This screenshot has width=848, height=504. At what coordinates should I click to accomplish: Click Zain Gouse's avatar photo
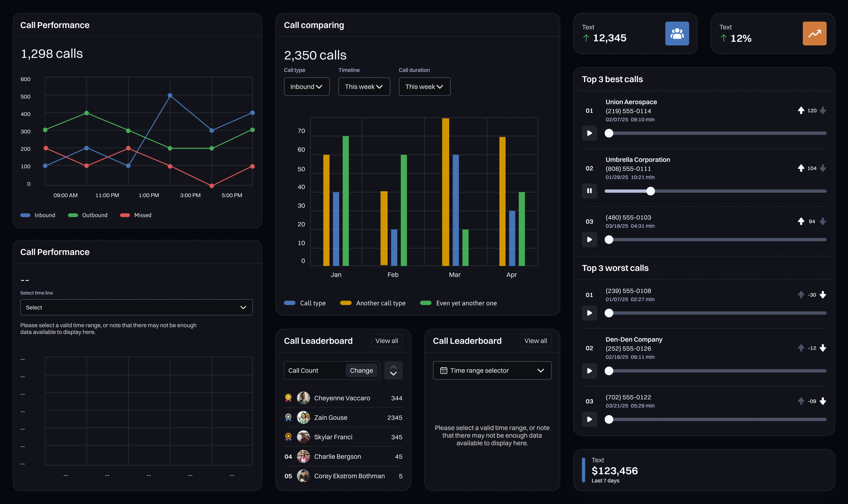(303, 417)
